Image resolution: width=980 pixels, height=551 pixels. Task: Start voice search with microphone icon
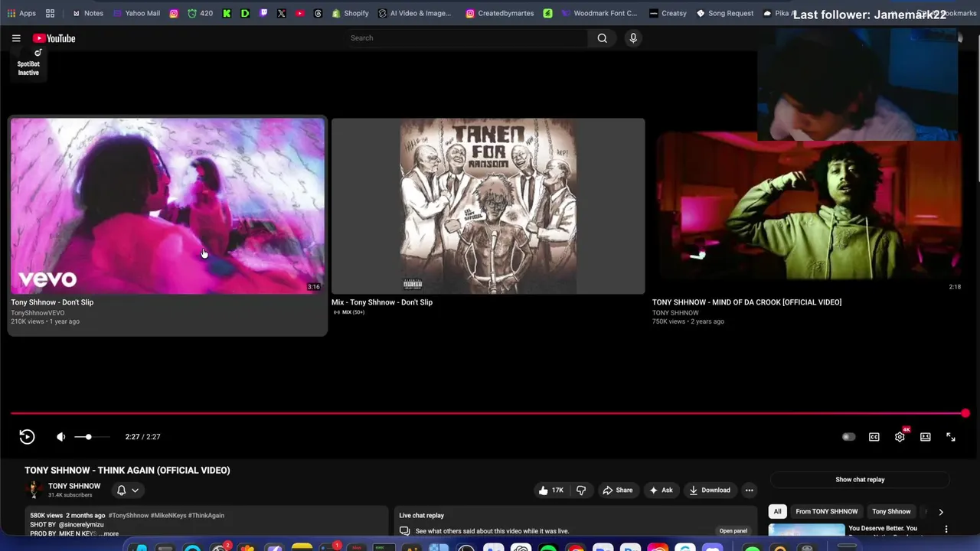click(633, 38)
